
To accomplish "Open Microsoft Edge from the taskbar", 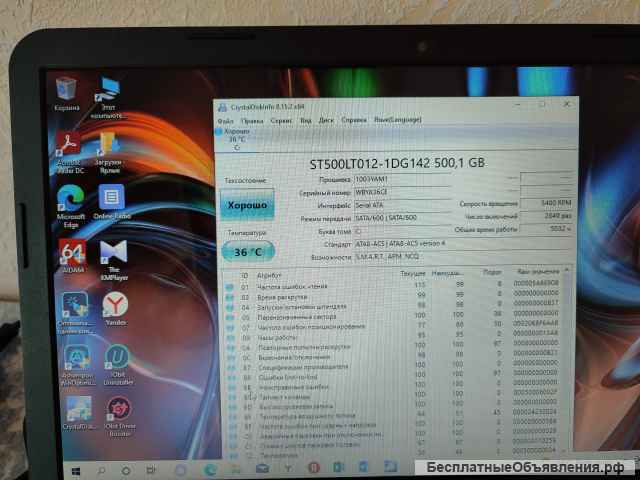I will click(x=211, y=470).
